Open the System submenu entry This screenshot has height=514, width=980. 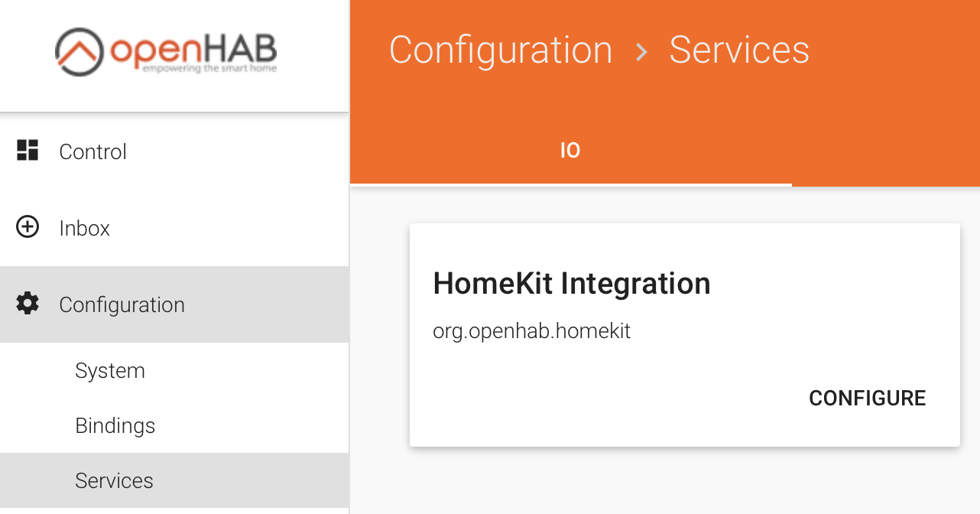click(x=110, y=370)
